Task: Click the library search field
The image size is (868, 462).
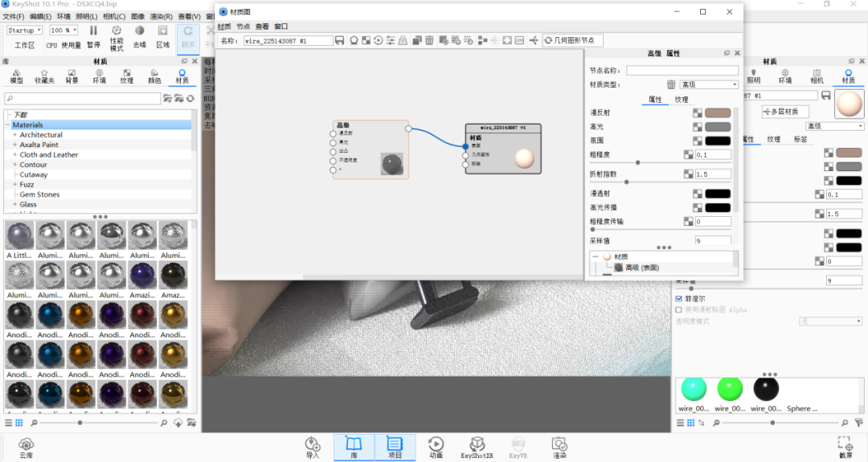Action: (x=83, y=99)
